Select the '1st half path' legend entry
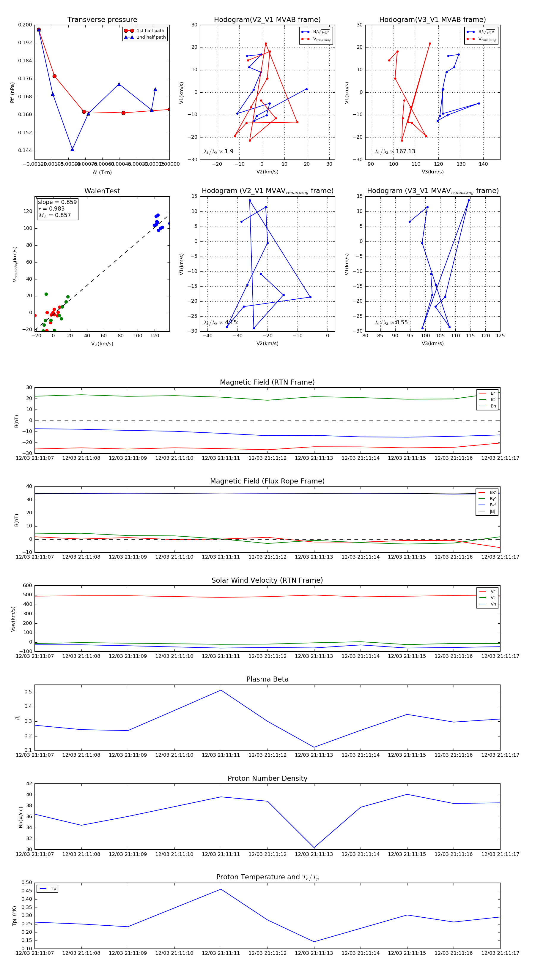This screenshot has width=535, height=980. (145, 30)
